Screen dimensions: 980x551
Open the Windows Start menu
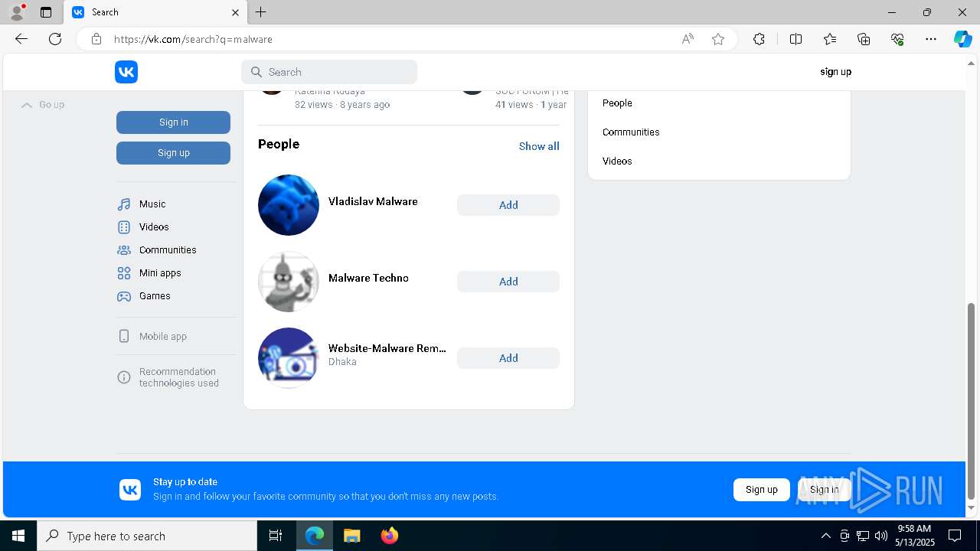point(18,536)
